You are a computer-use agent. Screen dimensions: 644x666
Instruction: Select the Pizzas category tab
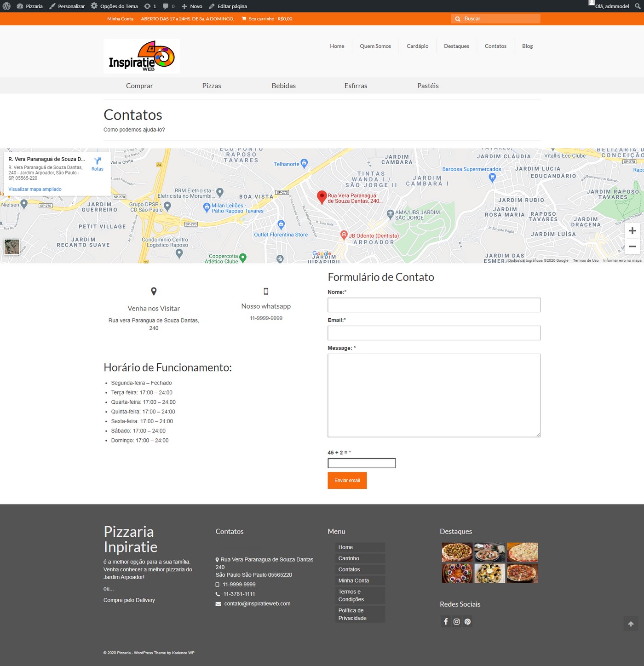[212, 86]
